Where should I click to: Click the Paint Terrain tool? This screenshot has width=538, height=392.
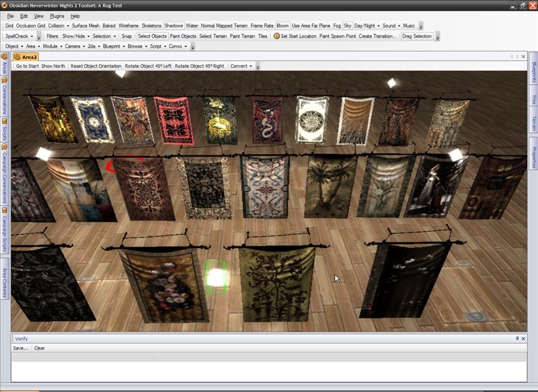pos(242,36)
